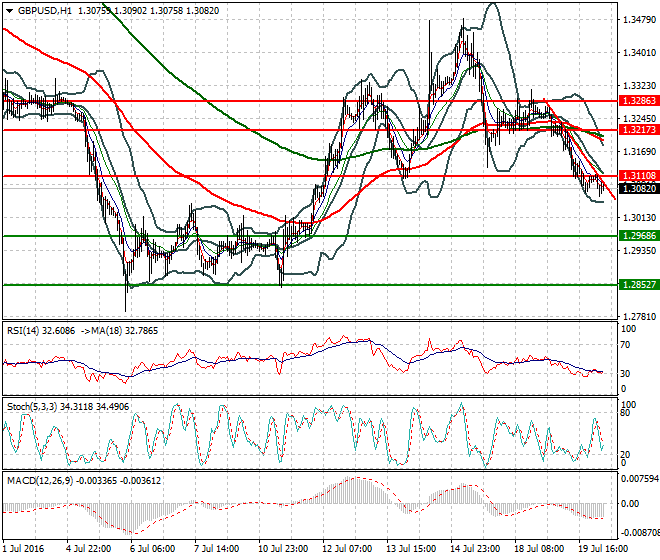This screenshot has width=660, height=560.
Task: Open the chart menu triangle beside GBPUSD,H1
Action: (10, 11)
